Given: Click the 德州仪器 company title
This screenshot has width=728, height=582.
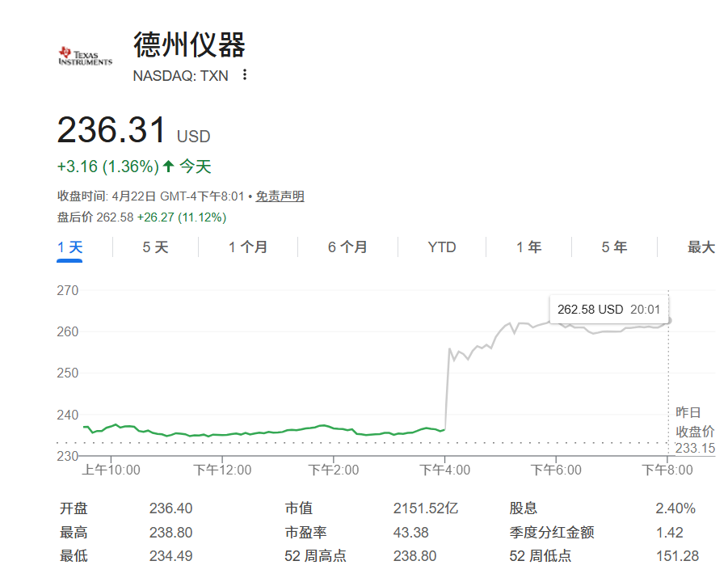Looking at the screenshot, I should (189, 44).
